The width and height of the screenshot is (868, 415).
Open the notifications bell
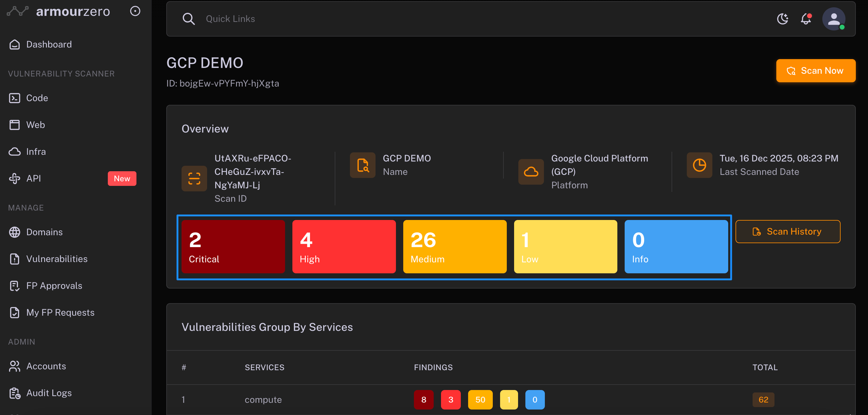[x=806, y=19]
